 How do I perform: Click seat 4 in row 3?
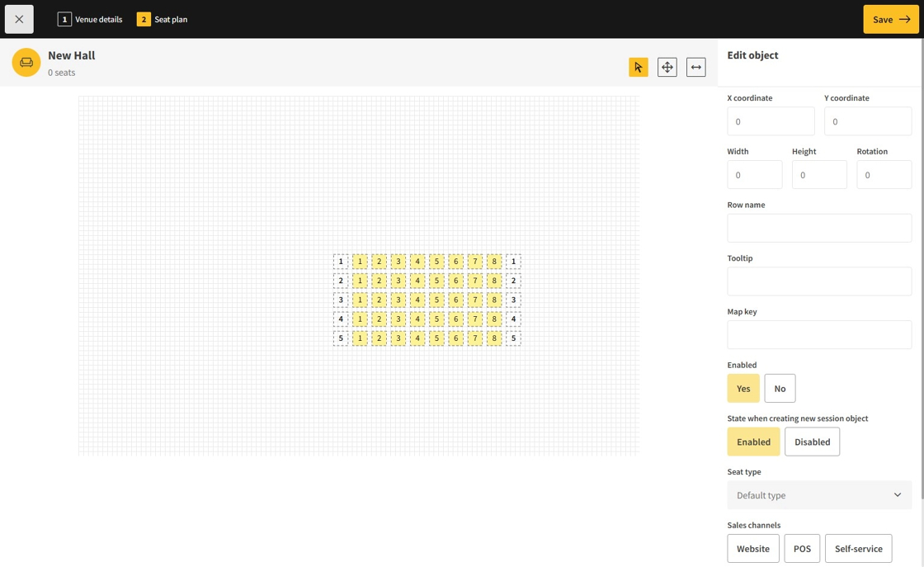coord(417,300)
